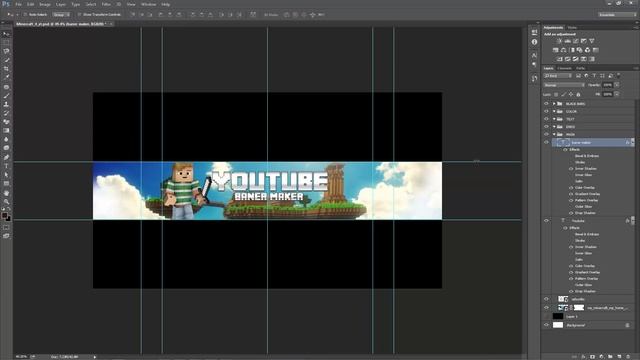This screenshot has width=640, height=360.
Task: Hide the COLOR group
Action: (547, 111)
